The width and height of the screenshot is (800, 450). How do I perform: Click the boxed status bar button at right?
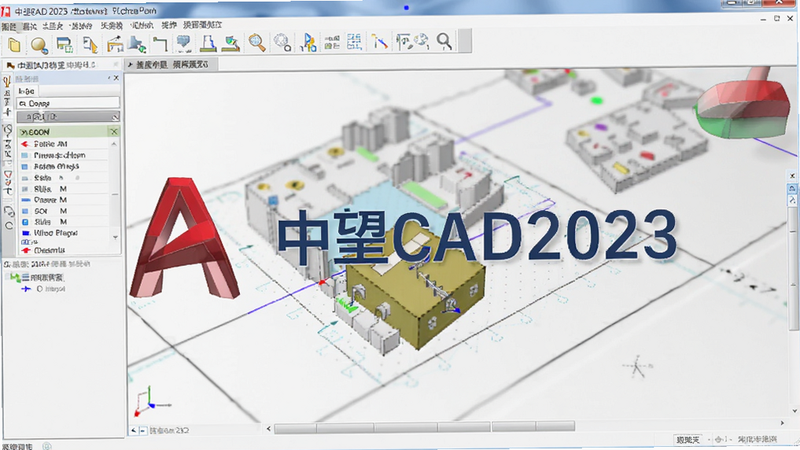pos(688,440)
